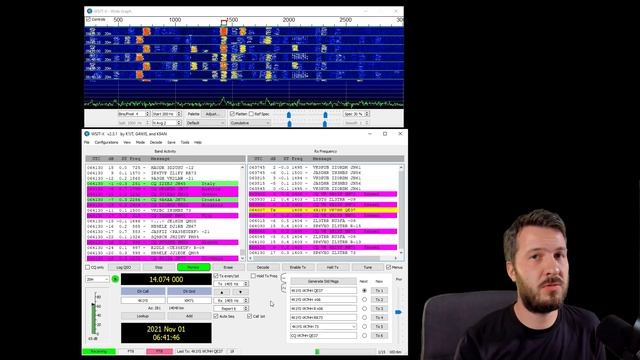Click the Bins/Pixel spinner arrows in Wide Graph
This screenshot has width=640, height=360.
click(x=148, y=114)
